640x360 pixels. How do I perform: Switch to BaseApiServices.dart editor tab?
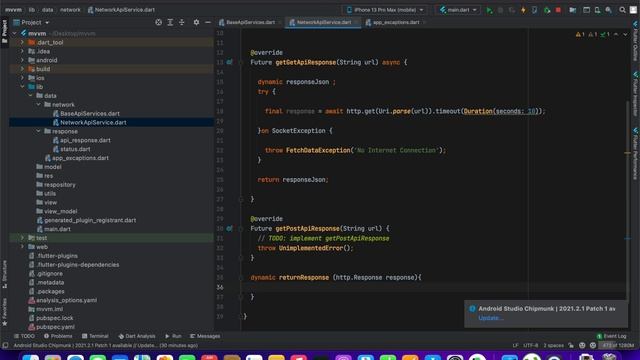pyautogui.click(x=250, y=22)
